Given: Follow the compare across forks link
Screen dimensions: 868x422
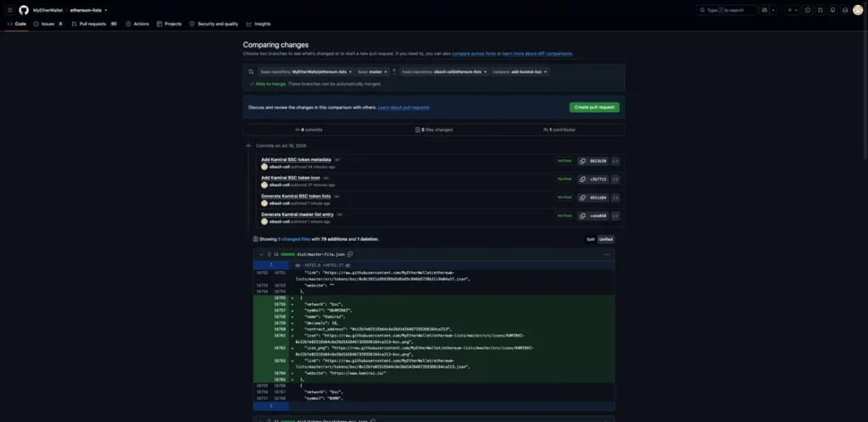Looking at the screenshot, I should coord(474,53).
